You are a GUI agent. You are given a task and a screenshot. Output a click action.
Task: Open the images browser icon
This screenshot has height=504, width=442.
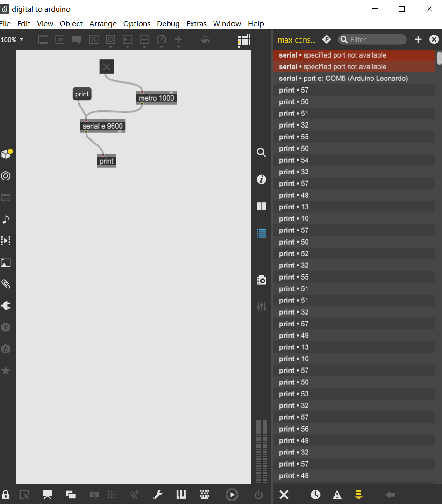[x=6, y=262]
